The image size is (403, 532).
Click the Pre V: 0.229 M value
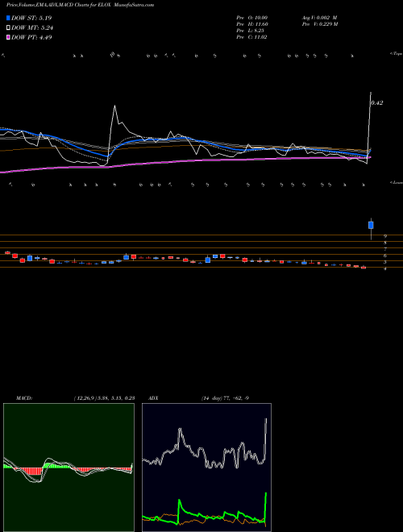319,24
